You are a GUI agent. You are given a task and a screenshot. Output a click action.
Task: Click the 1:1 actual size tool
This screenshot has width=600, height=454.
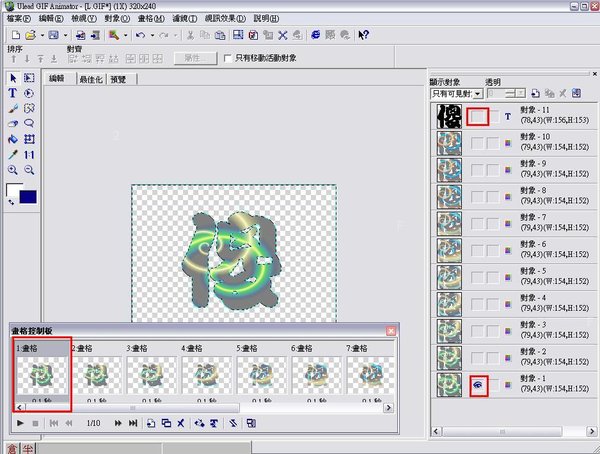29,155
